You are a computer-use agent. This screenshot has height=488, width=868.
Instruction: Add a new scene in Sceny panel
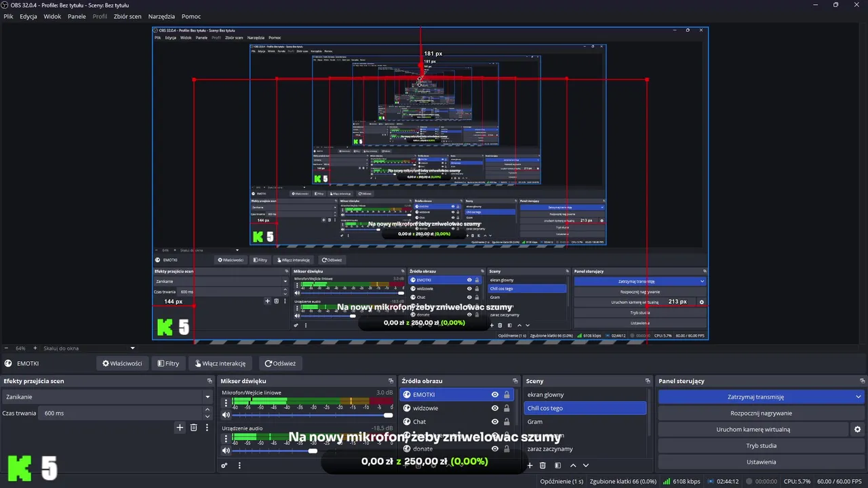pos(530,466)
